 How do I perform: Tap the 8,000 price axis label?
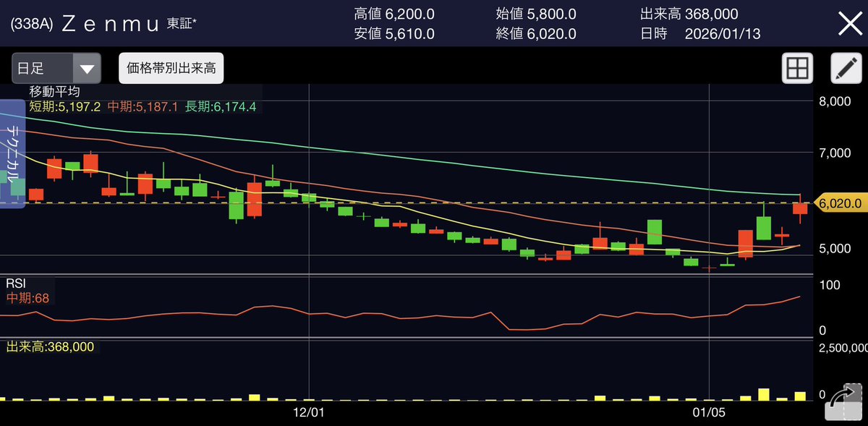tap(834, 102)
